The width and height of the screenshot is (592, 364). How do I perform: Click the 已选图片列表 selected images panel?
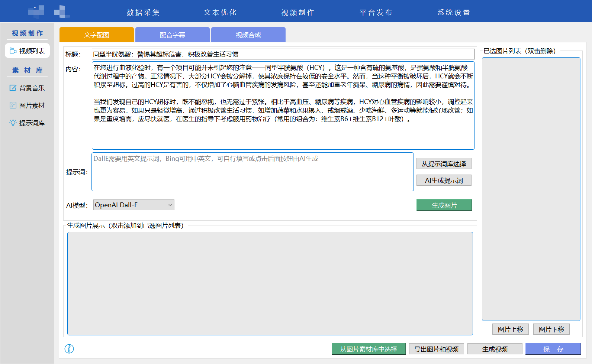pyautogui.click(x=531, y=189)
